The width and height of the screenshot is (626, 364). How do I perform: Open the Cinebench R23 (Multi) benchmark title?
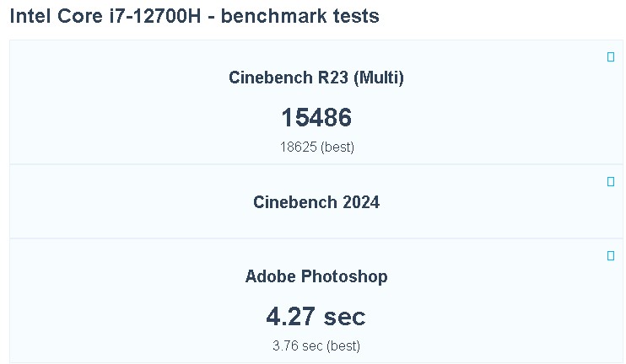316,78
